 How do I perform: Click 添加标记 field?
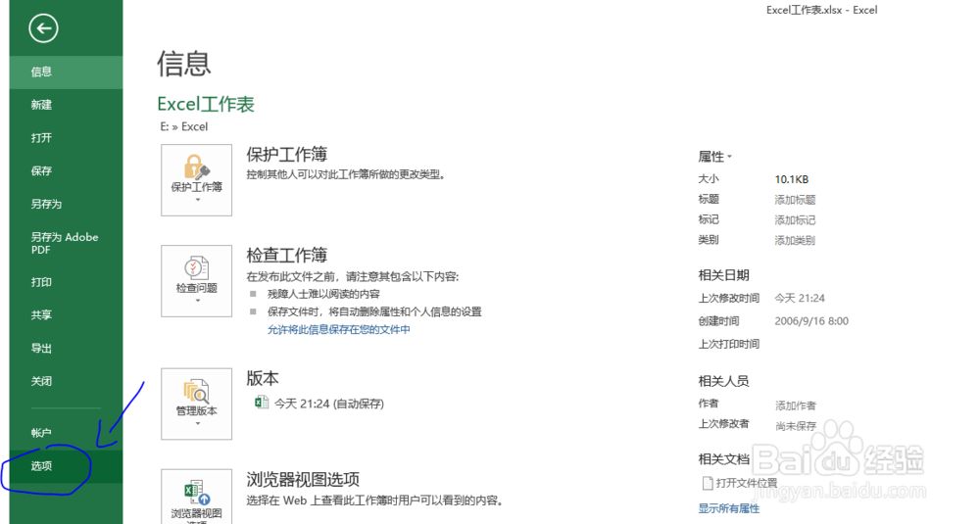795,220
